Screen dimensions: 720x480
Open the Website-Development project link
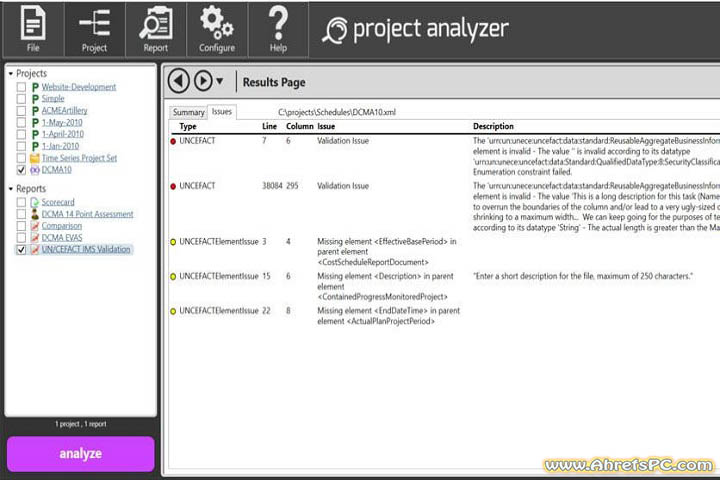[x=79, y=87]
